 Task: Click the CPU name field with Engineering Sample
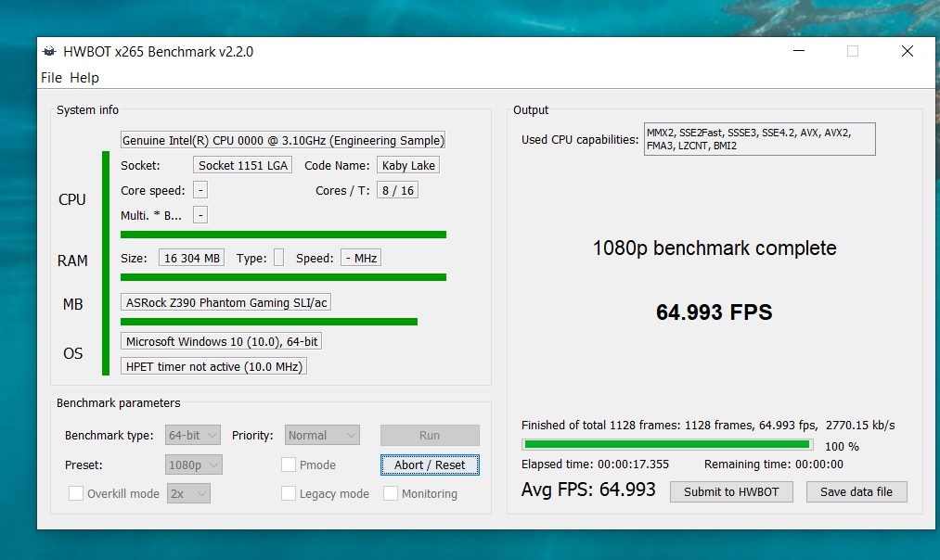pyautogui.click(x=283, y=140)
